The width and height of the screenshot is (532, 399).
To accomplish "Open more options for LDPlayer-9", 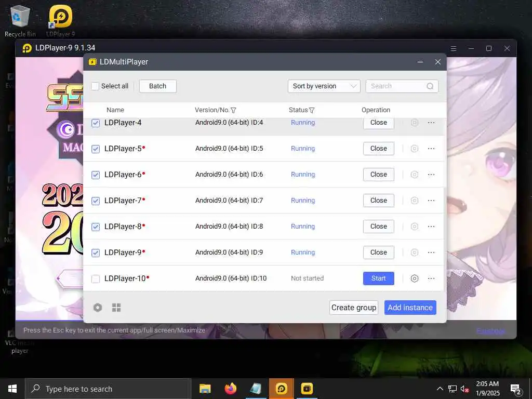I will 431,252.
